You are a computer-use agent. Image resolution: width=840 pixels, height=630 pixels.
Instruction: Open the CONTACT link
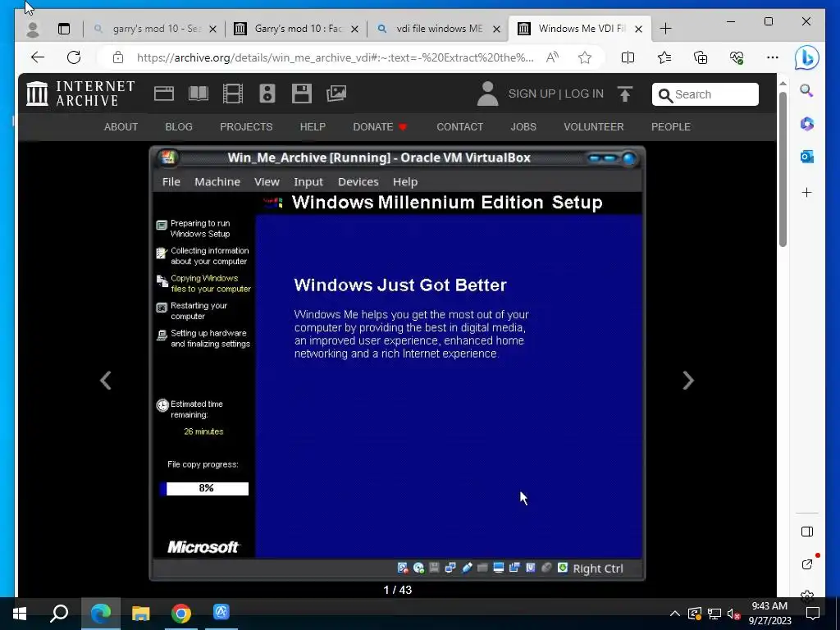[x=459, y=127]
